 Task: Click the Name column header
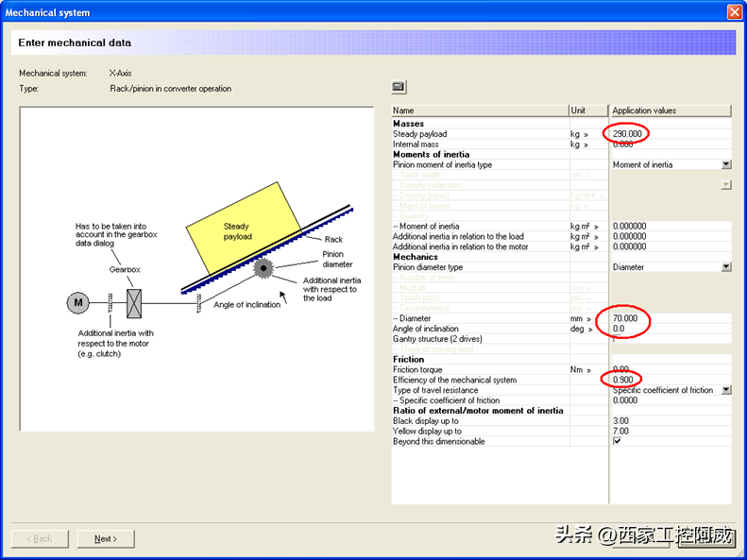479,110
